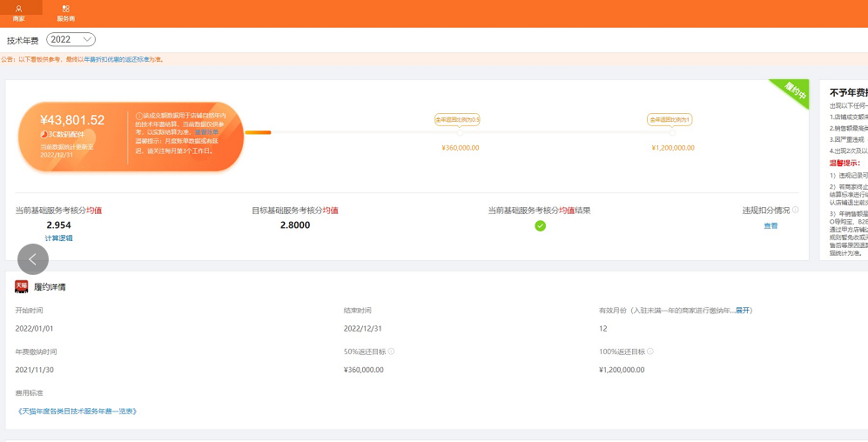This screenshot has width=868, height=442.
Task: Open the 技术年费 year dropdown showing 2022
Action: [71, 39]
